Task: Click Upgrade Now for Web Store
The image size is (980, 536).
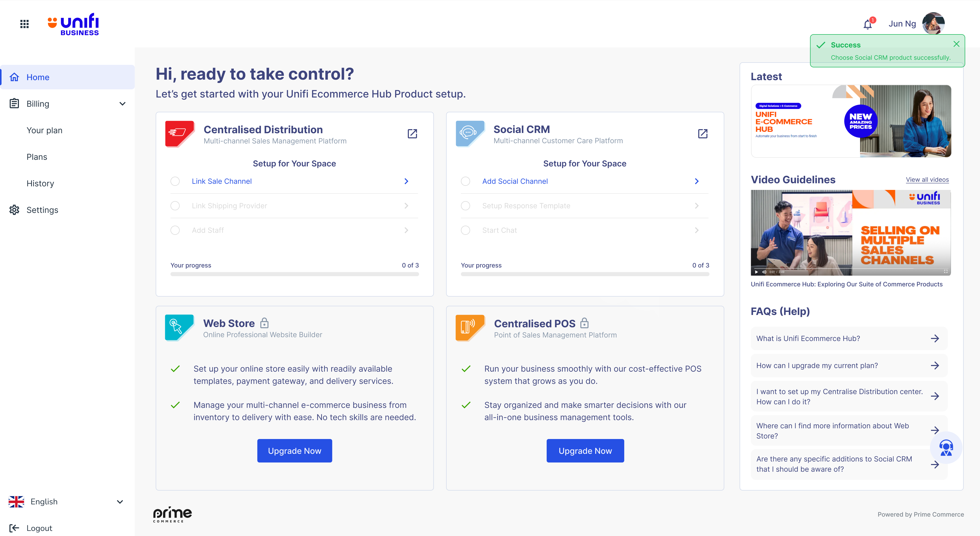Action: pyautogui.click(x=295, y=451)
